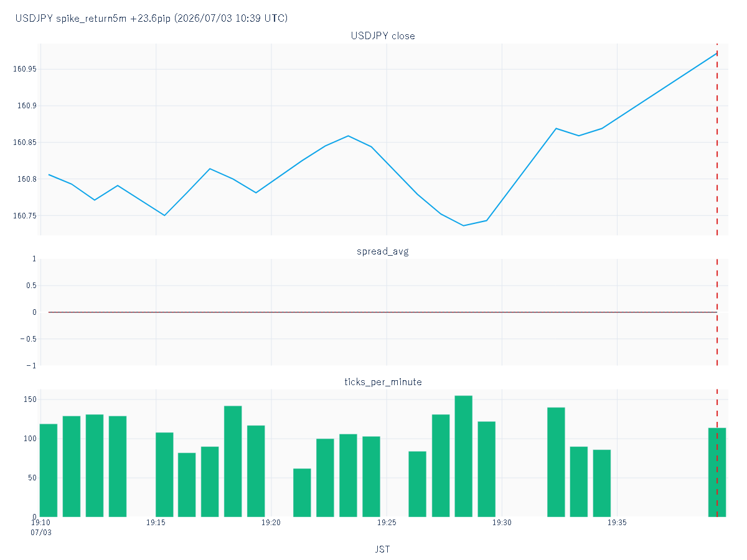Click the flat spread_avg line at zero
This screenshot has width=747, height=560.
pyautogui.click(x=383, y=312)
